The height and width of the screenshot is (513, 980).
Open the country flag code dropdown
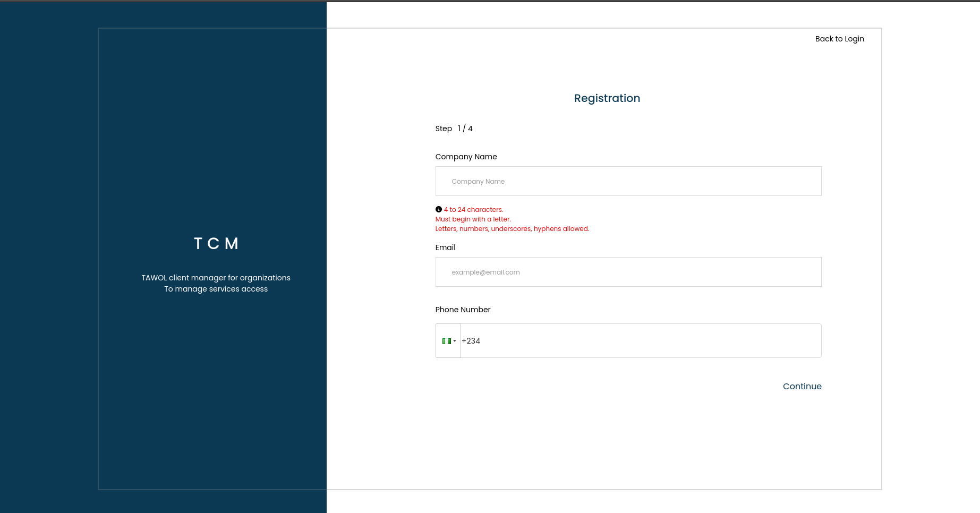[x=448, y=341]
